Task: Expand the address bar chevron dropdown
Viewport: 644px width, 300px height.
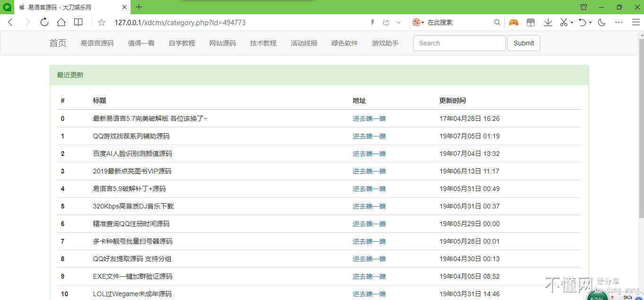Action: pos(398,22)
